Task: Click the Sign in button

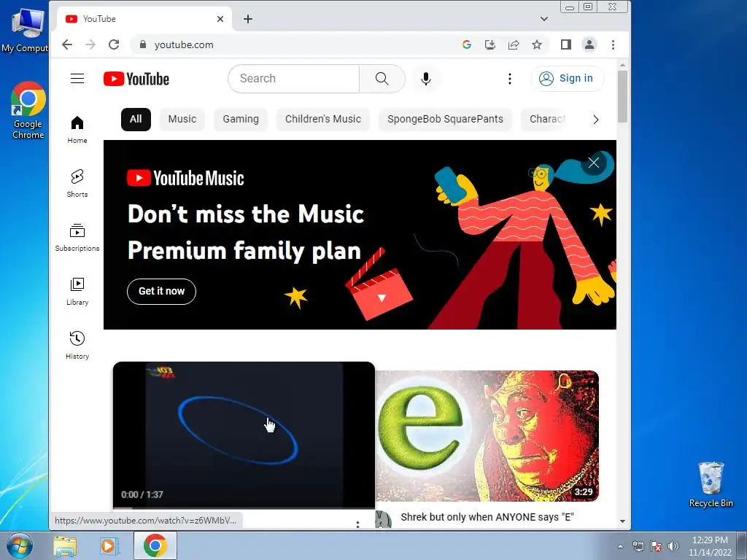Action: [567, 79]
